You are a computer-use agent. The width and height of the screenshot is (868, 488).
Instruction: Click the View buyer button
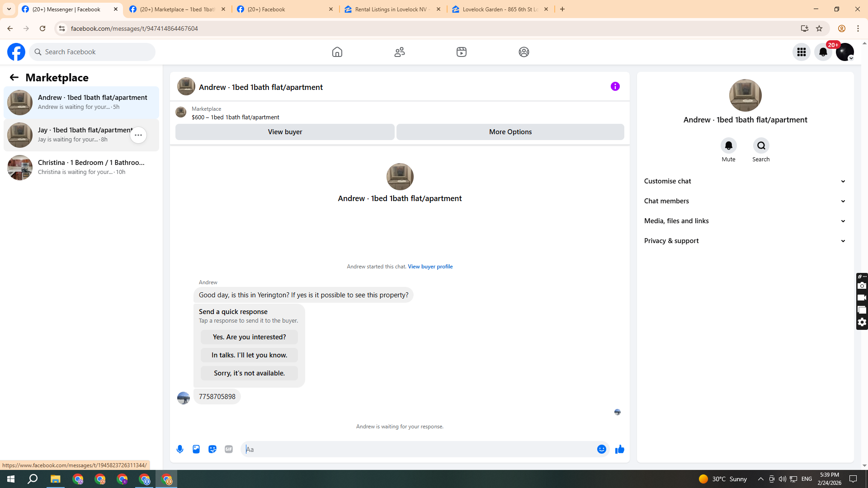pos(285,132)
